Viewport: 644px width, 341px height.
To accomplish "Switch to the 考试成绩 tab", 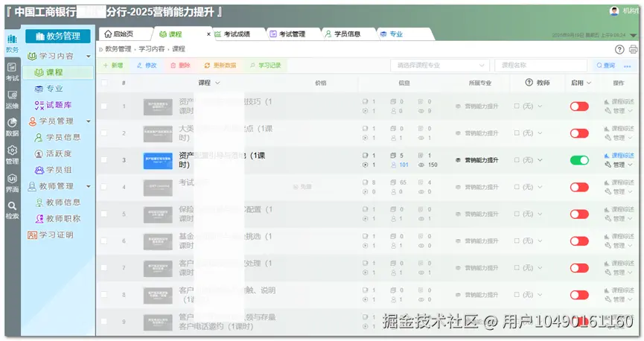I will pyautogui.click(x=237, y=34).
